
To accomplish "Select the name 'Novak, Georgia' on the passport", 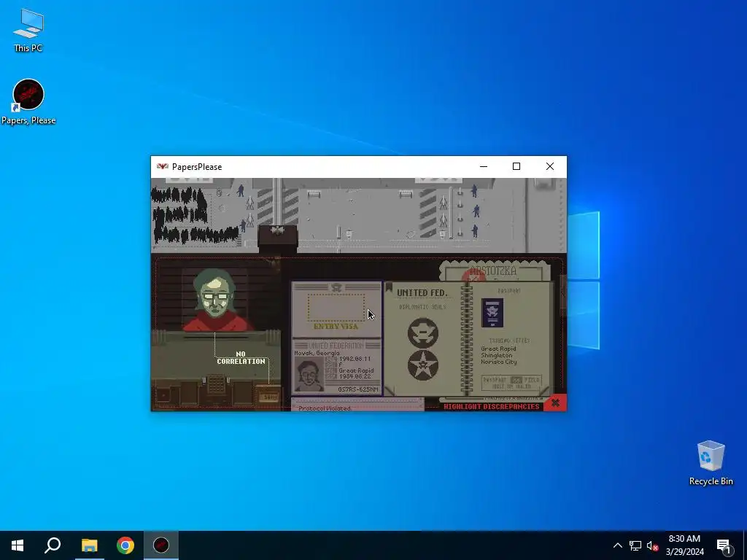I will (x=317, y=353).
